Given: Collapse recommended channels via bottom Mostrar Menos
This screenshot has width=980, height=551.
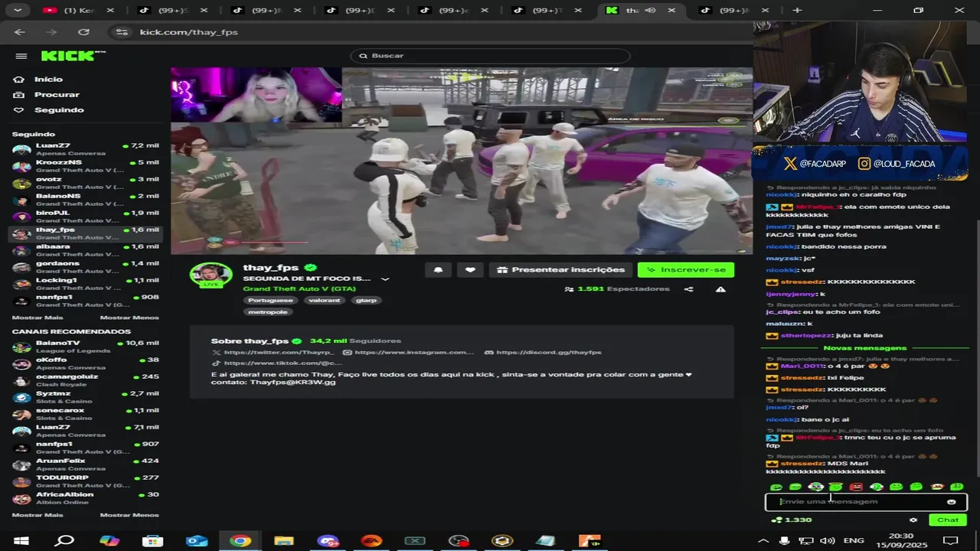Looking at the screenshot, I should [129, 515].
